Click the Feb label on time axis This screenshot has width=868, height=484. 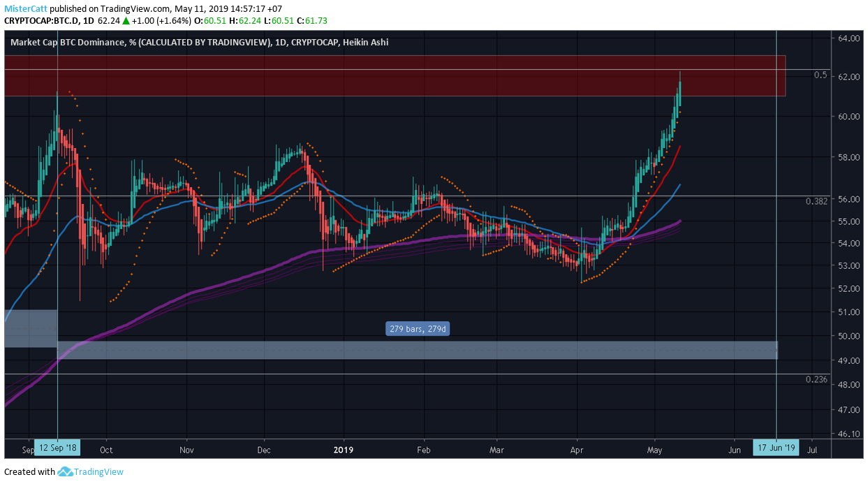pos(422,450)
